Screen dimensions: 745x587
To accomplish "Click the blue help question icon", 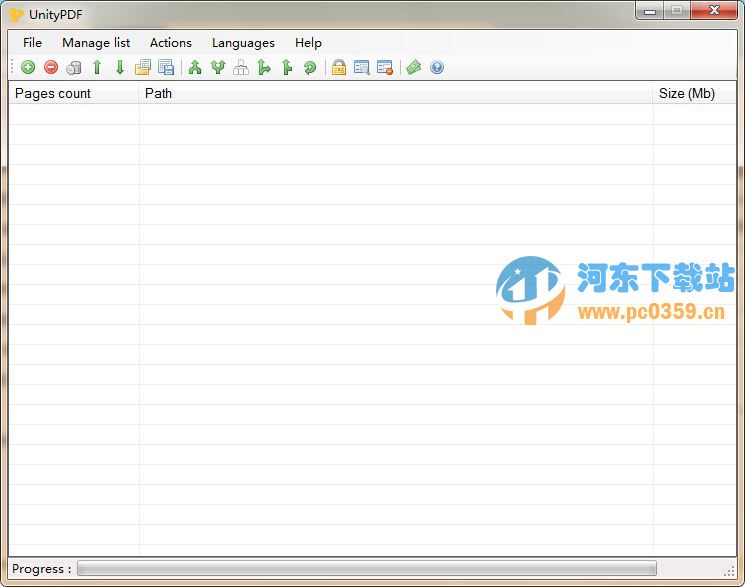I will pyautogui.click(x=437, y=67).
